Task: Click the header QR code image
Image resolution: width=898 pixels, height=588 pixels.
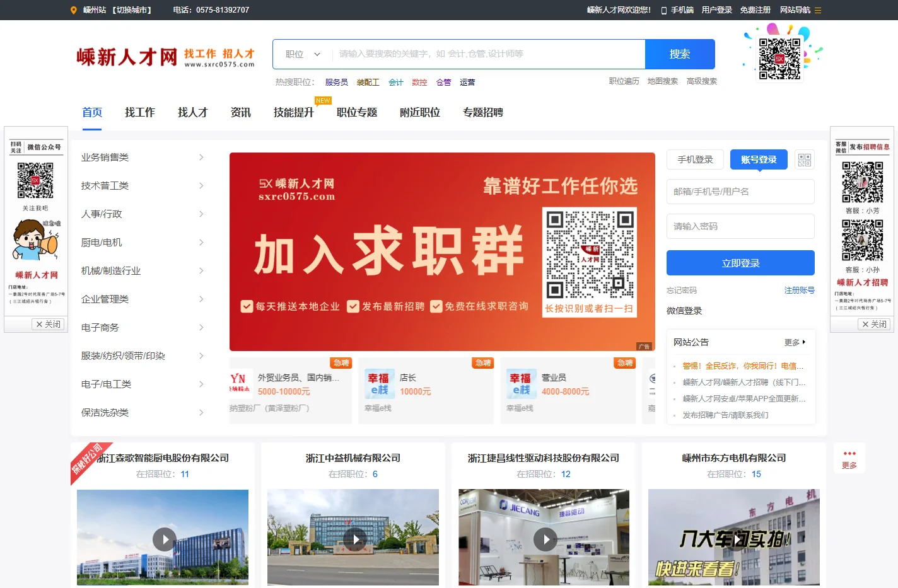Action: [780, 59]
